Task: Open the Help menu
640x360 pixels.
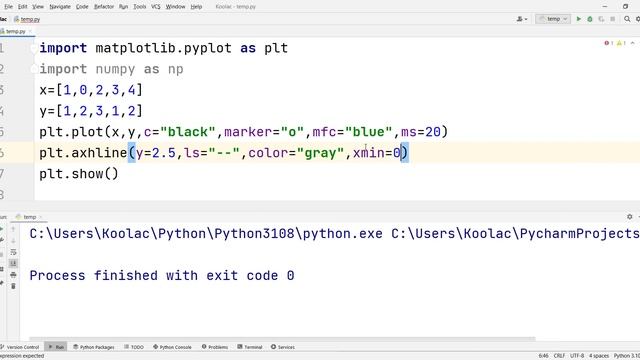Action: [196, 7]
